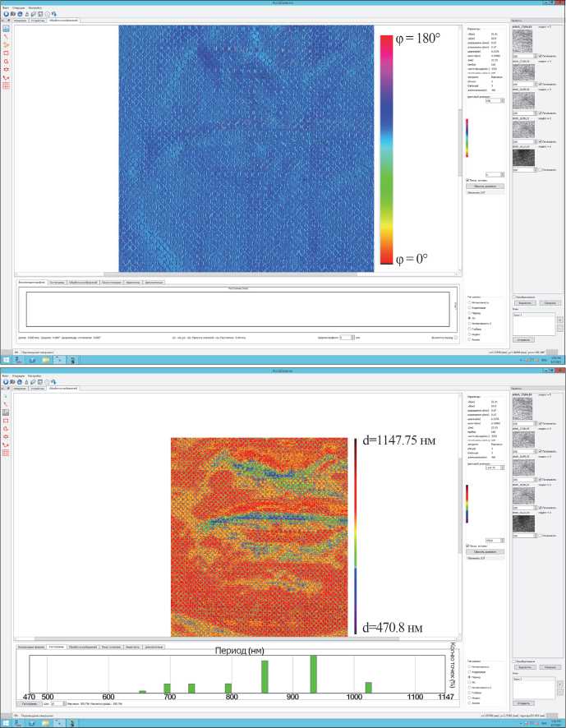566x728 pixels.
Task: Click the blue round refresh icon in top window toolbar
Action: coord(6,14)
